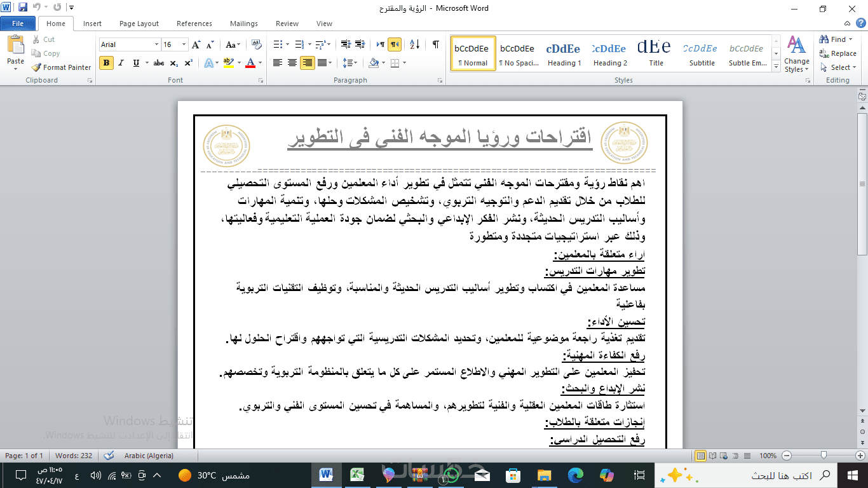Open the Excel app from the taskbar
Screen dimensions: 868x488
[358, 475]
